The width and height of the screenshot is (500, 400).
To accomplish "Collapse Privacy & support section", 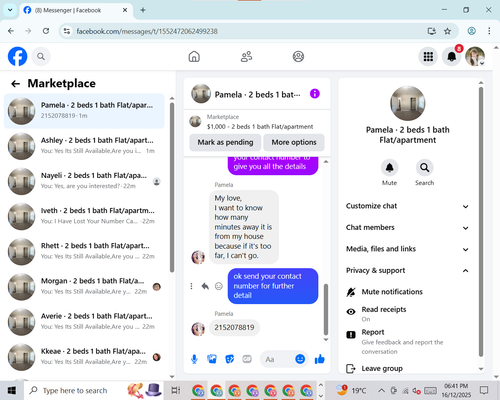I will pos(407,270).
